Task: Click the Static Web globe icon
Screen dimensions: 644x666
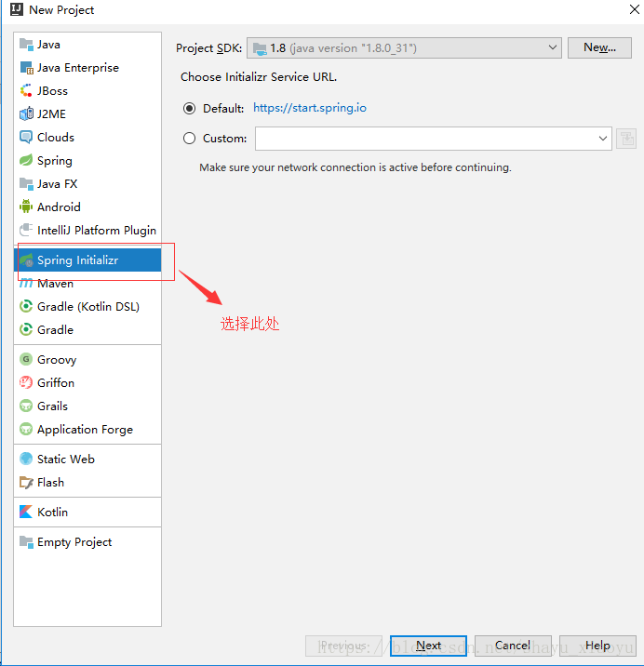Action: click(x=26, y=459)
